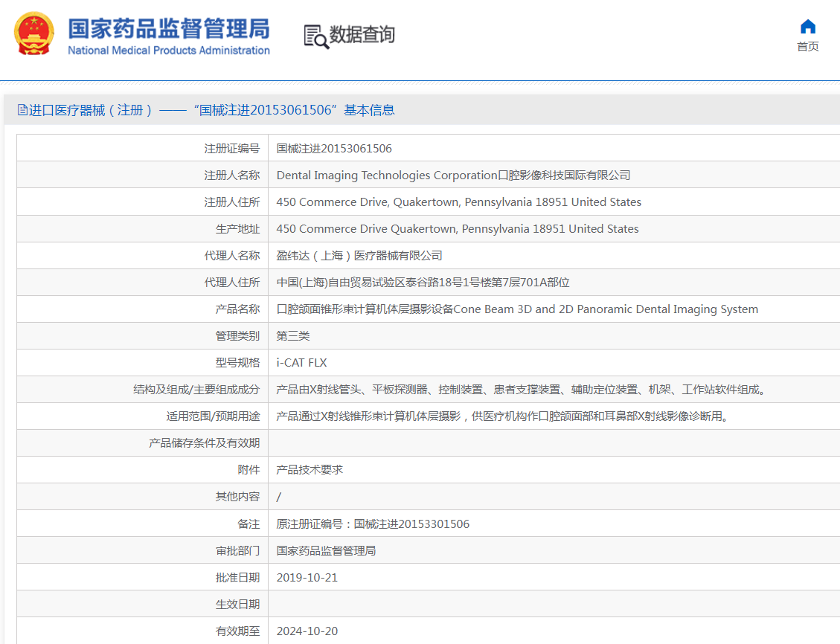Click the structure composition description text
Image resolution: width=840 pixels, height=644 pixels.
(522, 390)
